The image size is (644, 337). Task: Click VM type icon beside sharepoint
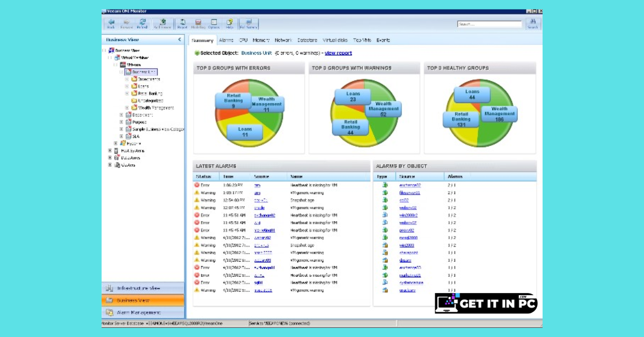click(x=385, y=252)
